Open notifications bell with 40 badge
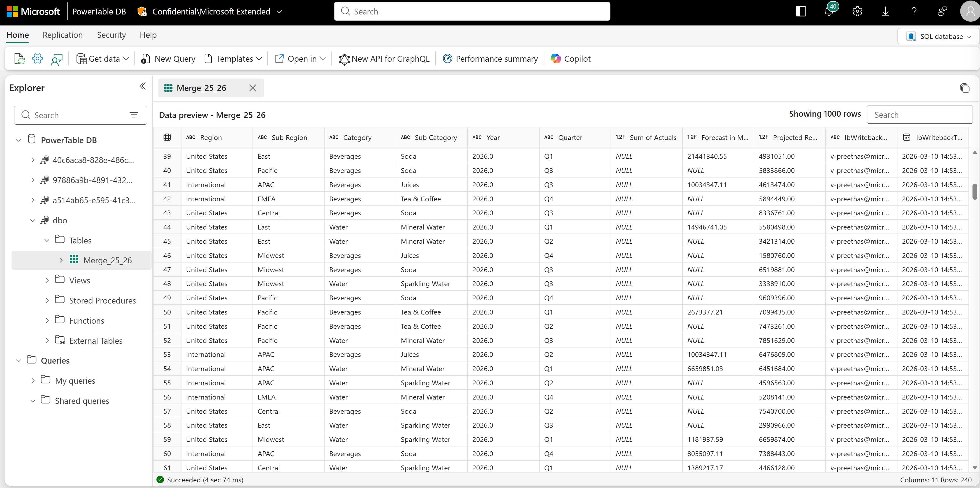 [x=829, y=12]
